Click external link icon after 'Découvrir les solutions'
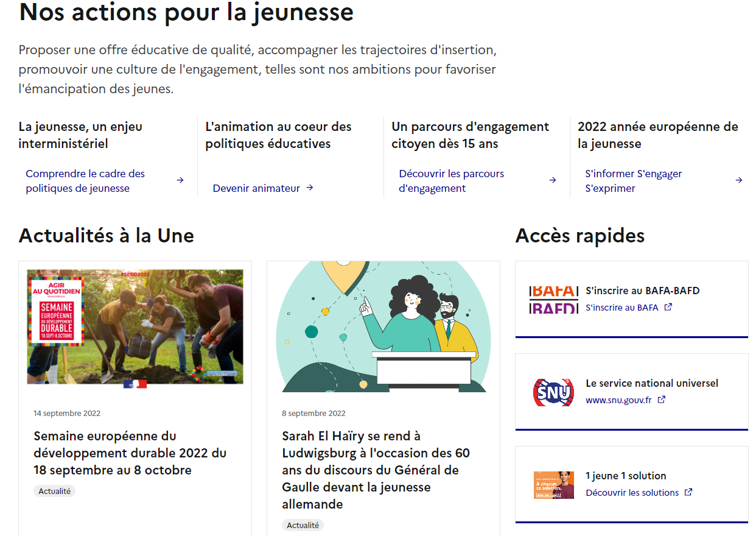 click(688, 492)
